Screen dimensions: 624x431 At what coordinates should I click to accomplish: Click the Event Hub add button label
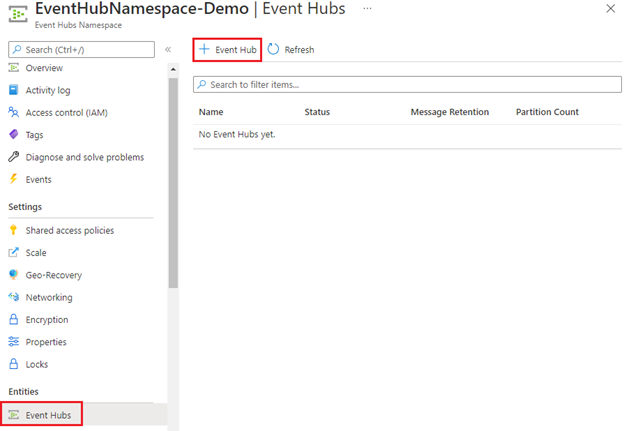tap(236, 50)
